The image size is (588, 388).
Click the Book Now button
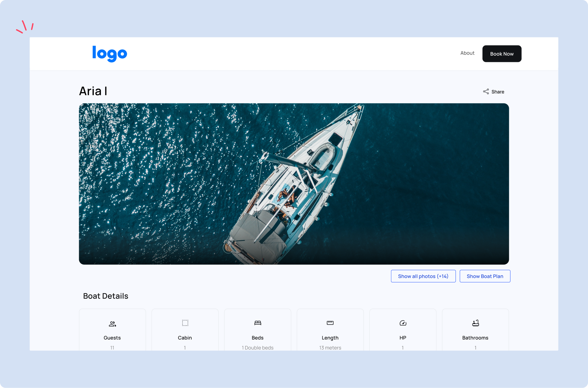pos(502,54)
